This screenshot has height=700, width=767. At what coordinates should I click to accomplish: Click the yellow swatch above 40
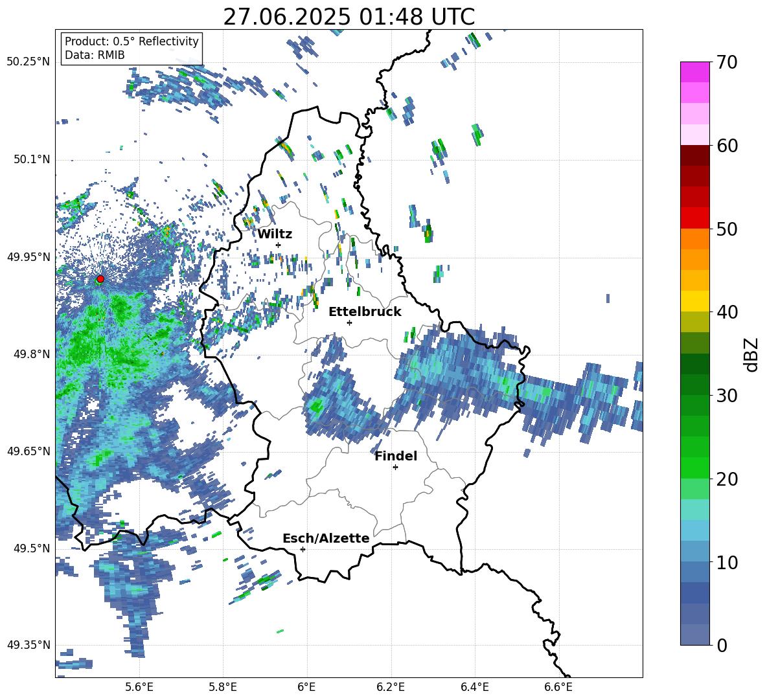(694, 301)
